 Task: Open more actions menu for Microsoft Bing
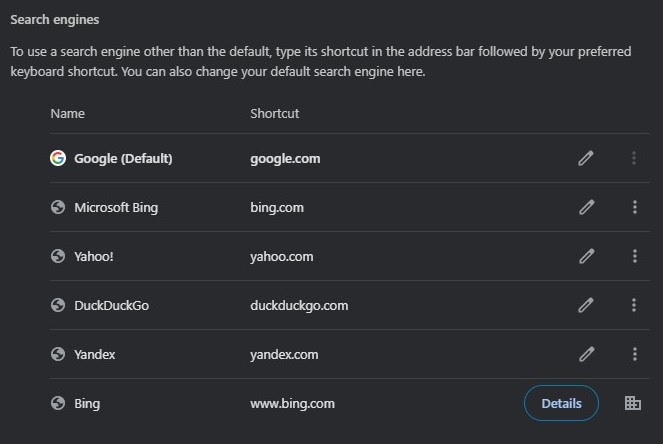[634, 207]
